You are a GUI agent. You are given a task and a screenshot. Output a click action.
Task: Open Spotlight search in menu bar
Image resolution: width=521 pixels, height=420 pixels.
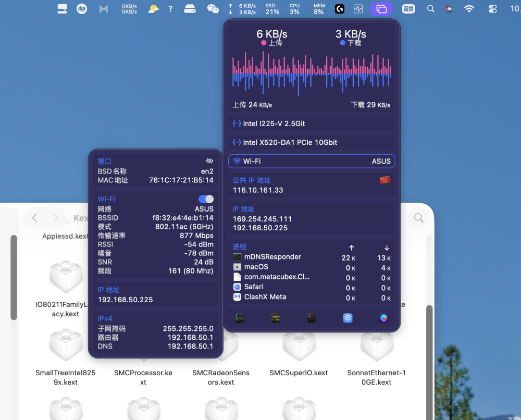[431, 9]
